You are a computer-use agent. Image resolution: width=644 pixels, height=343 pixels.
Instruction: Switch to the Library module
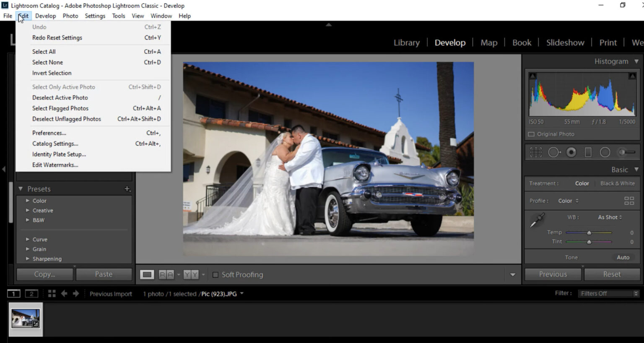[406, 42]
